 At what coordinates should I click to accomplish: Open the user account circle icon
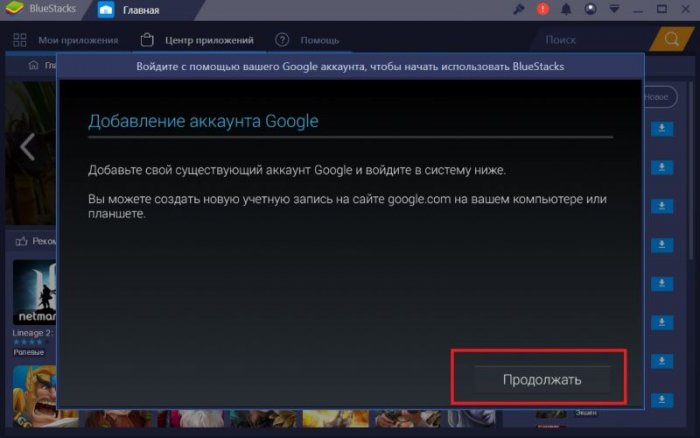point(590,9)
